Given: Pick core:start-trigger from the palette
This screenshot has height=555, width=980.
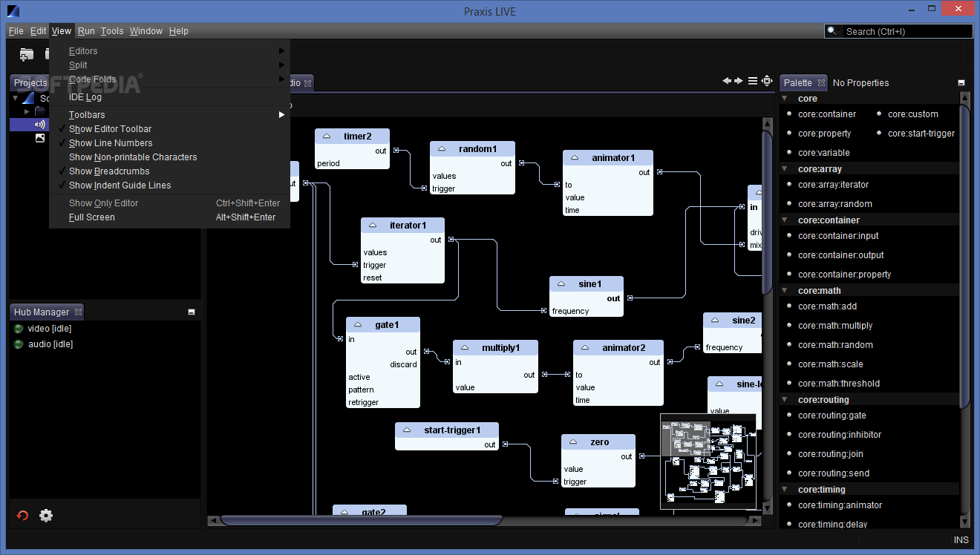Looking at the screenshot, I should tap(921, 134).
